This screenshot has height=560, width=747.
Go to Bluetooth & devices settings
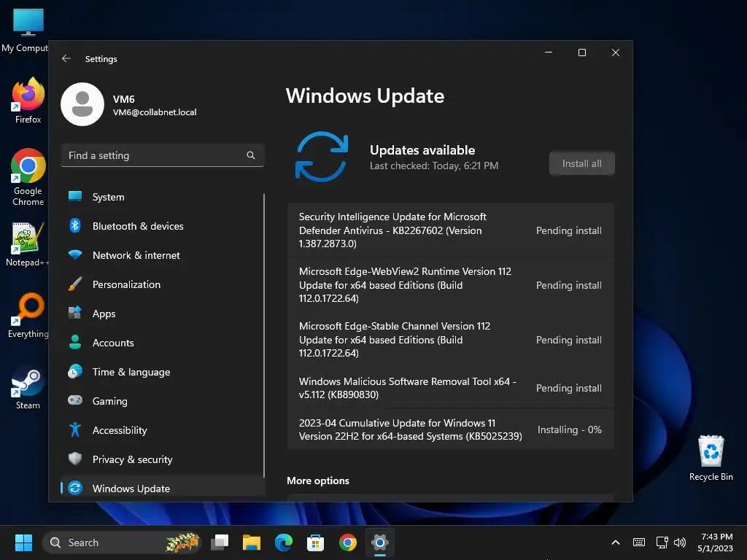coord(162,226)
